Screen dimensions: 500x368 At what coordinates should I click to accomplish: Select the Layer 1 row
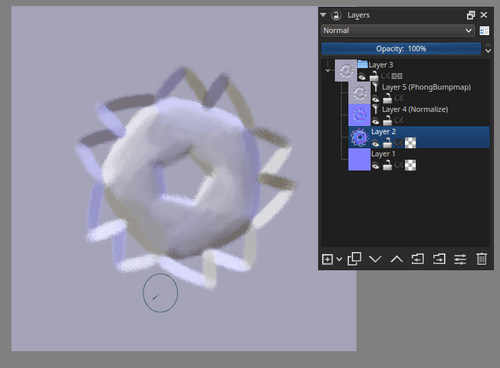pos(419,159)
